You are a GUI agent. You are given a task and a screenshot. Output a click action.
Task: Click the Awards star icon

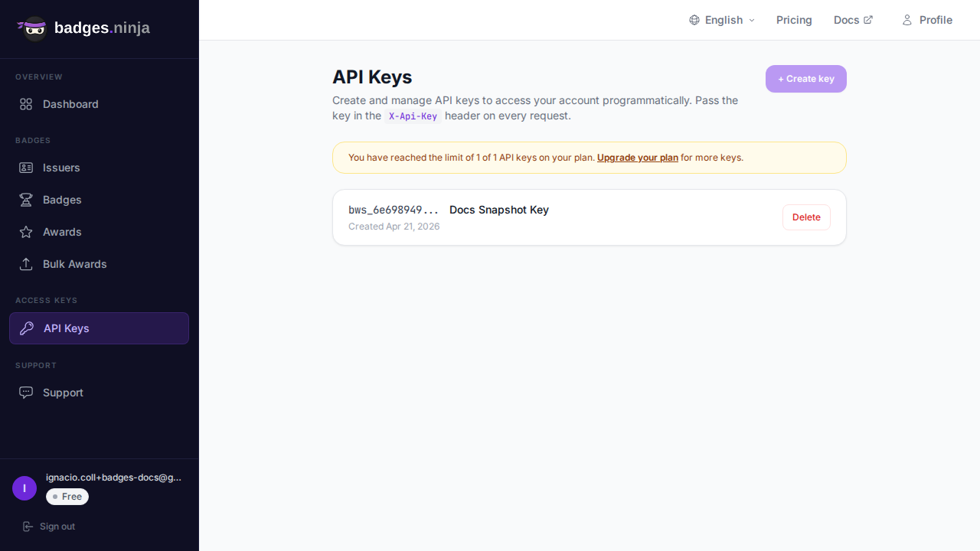(x=26, y=232)
